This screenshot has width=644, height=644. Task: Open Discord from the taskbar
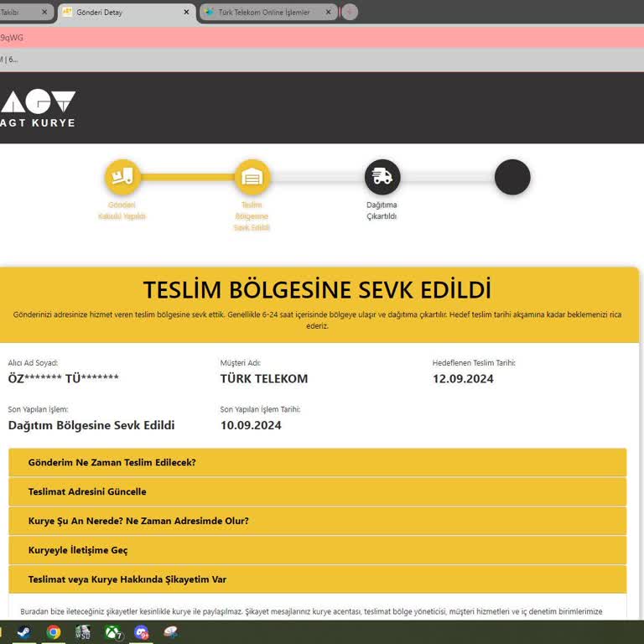[x=142, y=631]
